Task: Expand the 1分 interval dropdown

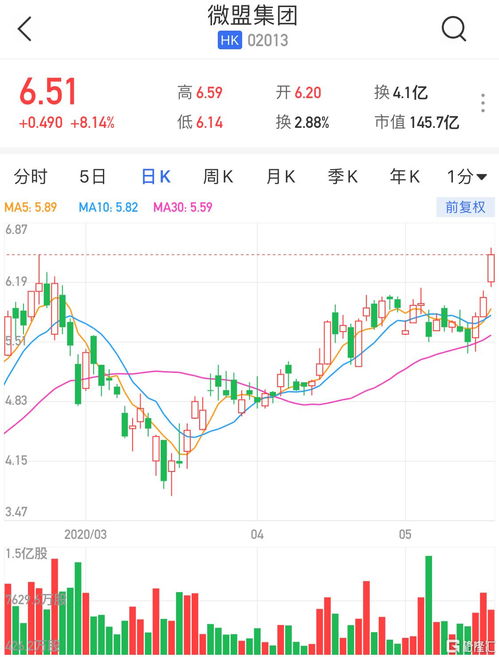Action: 467,176
